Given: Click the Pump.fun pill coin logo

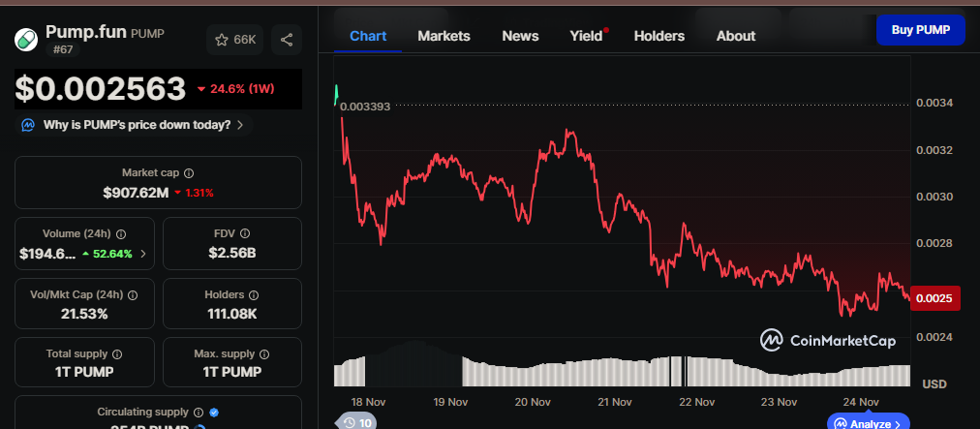Looking at the screenshot, I should [x=25, y=39].
